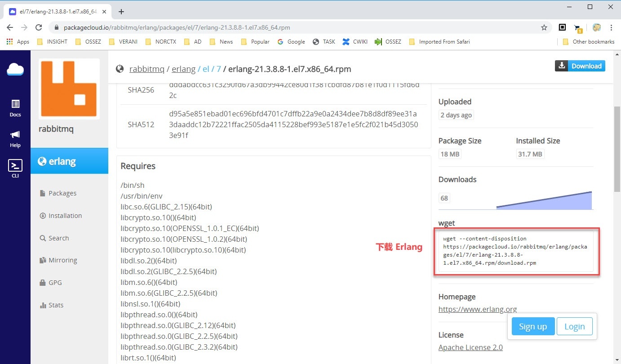Click the Sign up button
The height and width of the screenshot is (364, 621).
click(533, 326)
